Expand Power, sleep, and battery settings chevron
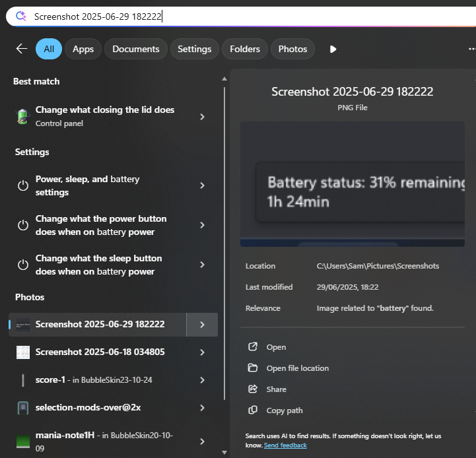476x458 pixels. [202, 185]
